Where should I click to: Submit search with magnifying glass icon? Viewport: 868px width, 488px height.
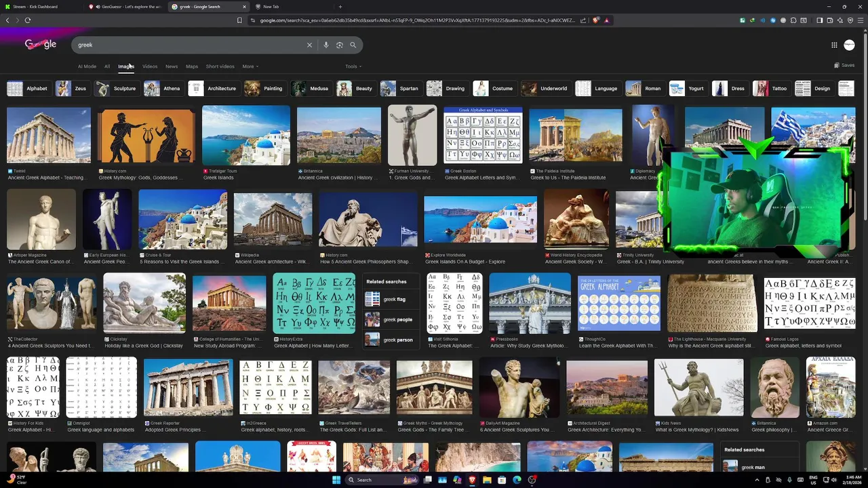point(353,45)
